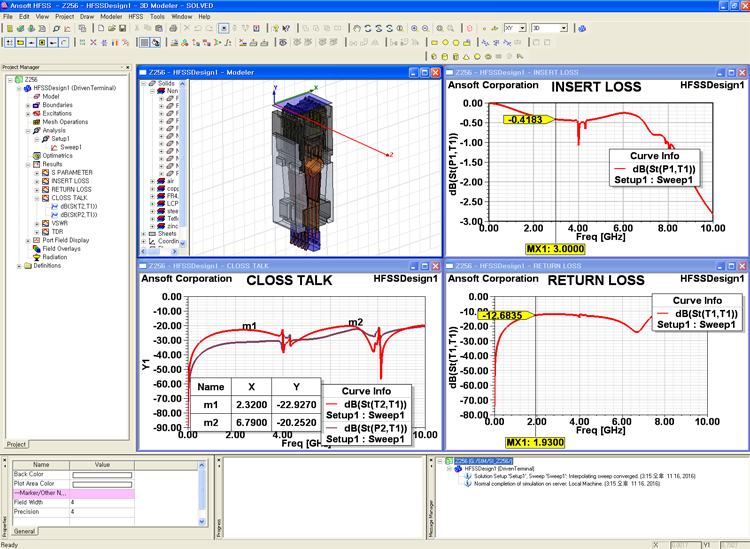The image size is (750, 549).
Task: Select Mesh Operations in project tree
Action: (65, 122)
